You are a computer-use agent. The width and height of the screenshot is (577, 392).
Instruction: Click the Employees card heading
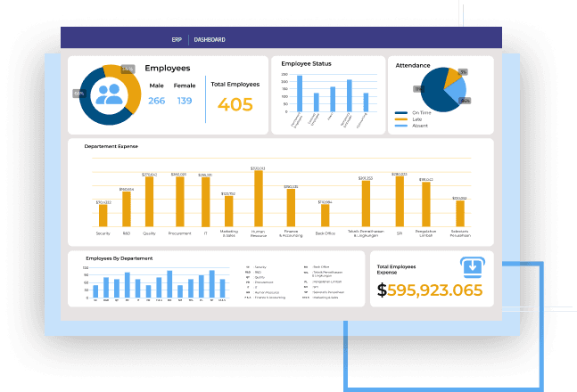pos(168,68)
